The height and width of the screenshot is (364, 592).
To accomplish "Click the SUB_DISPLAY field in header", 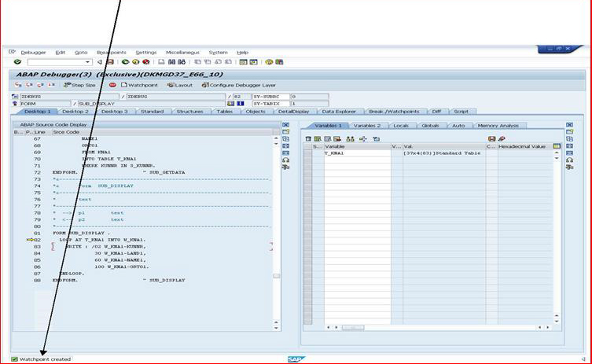I will coord(151,104).
